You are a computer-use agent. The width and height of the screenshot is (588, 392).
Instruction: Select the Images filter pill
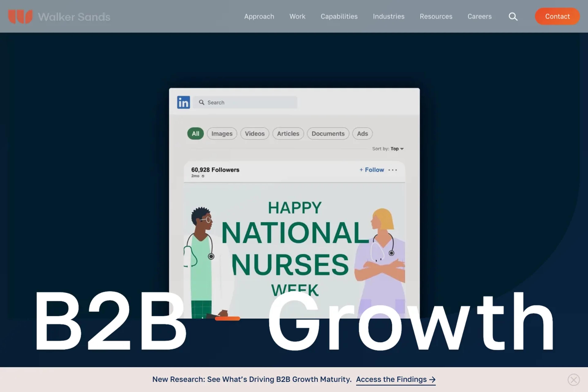tap(222, 134)
